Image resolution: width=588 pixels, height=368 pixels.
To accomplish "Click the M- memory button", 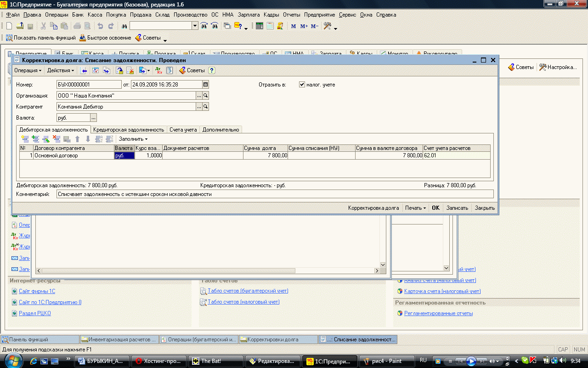I will (x=314, y=26).
